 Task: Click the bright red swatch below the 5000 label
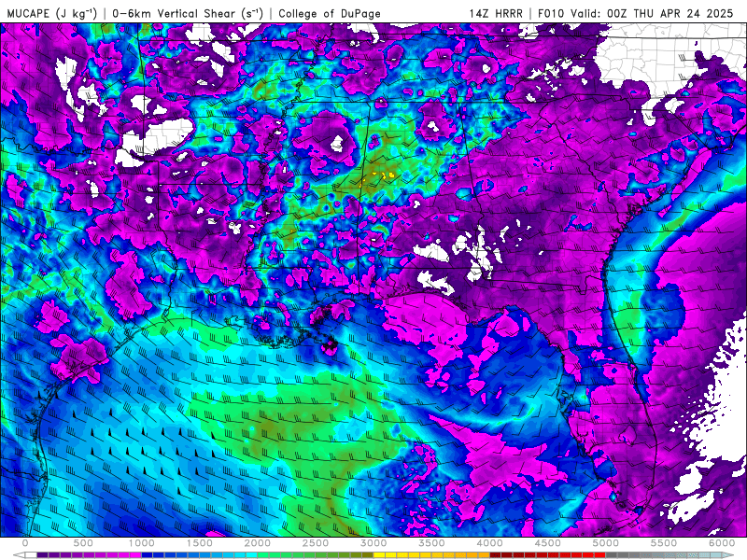click(x=600, y=555)
